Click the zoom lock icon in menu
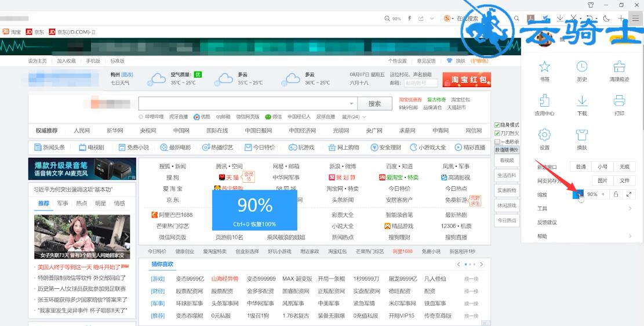The image size is (644, 326). click(615, 194)
